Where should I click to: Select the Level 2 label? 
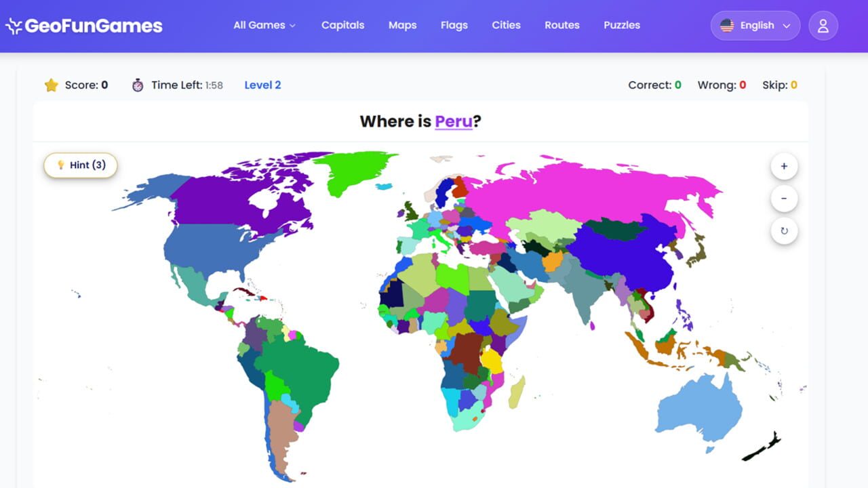pyautogui.click(x=262, y=85)
